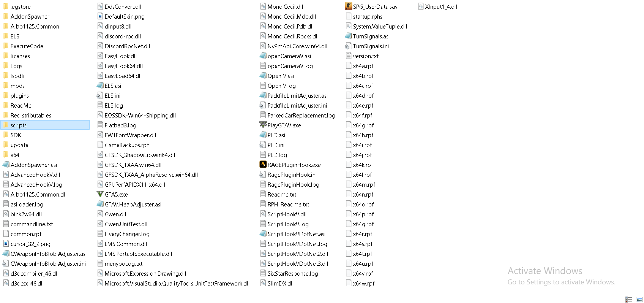Screen dimensions: 644x303
Task: Switch to details view layout
Action: [x=629, y=300]
